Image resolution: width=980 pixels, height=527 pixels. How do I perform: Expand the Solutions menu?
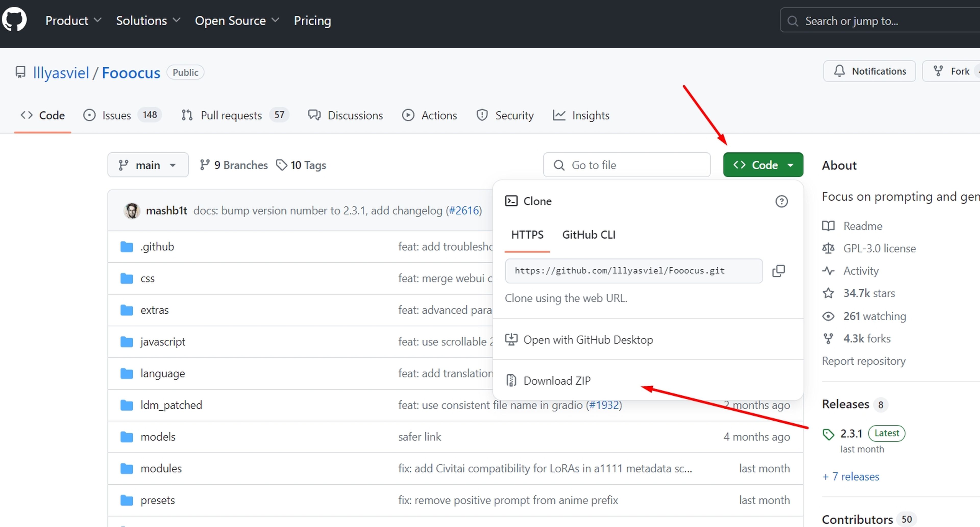coord(148,21)
